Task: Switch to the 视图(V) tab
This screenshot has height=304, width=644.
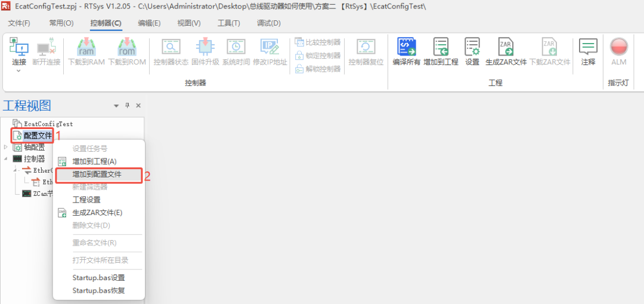Action: pos(189,23)
